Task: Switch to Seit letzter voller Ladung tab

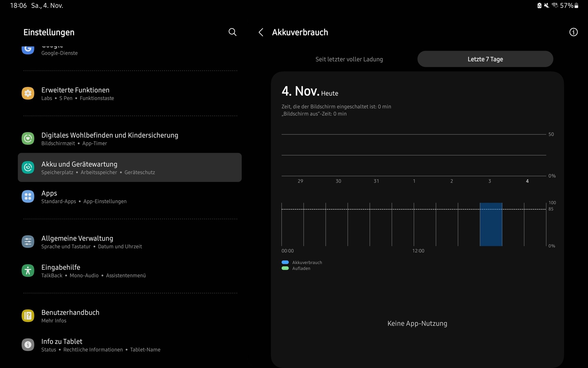Action: [x=349, y=59]
